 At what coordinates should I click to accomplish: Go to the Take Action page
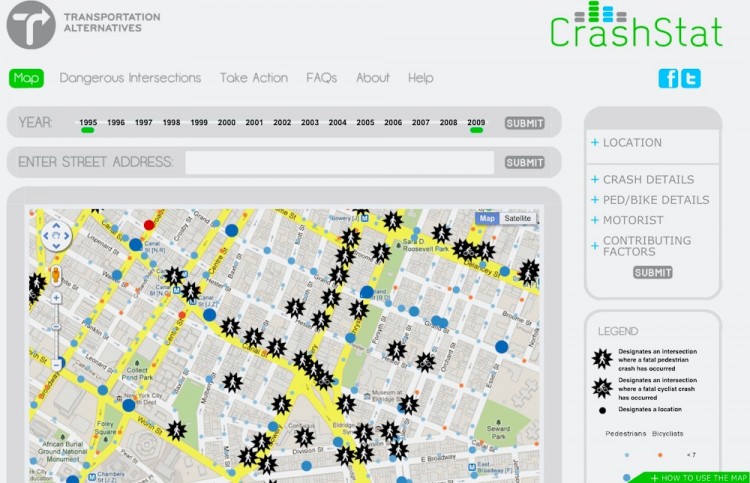tap(254, 78)
